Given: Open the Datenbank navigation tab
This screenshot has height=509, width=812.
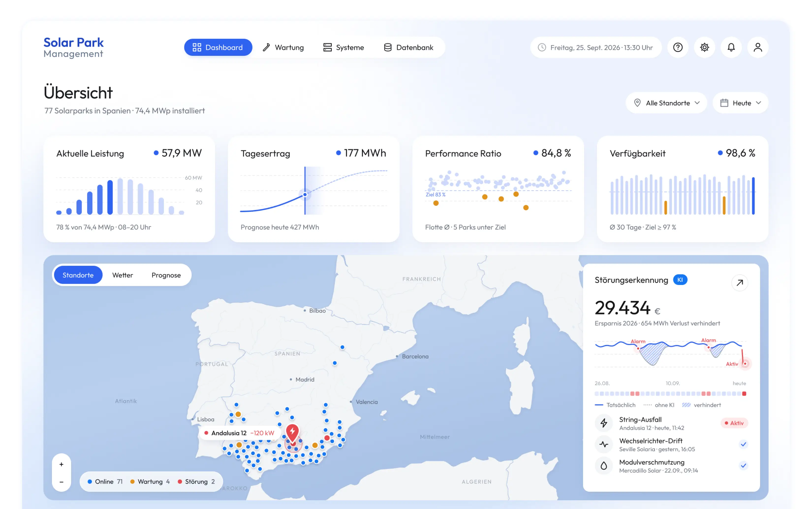Looking at the screenshot, I should (x=408, y=47).
